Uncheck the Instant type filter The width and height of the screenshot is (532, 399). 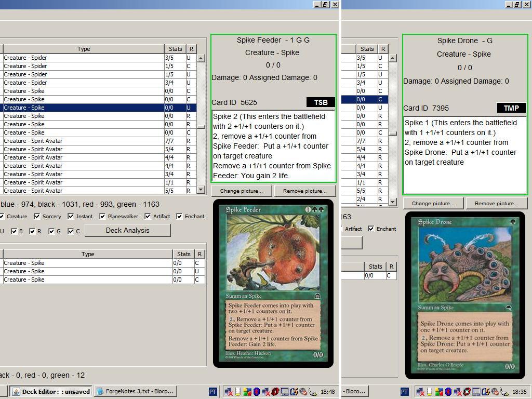pyautogui.click(x=71, y=216)
